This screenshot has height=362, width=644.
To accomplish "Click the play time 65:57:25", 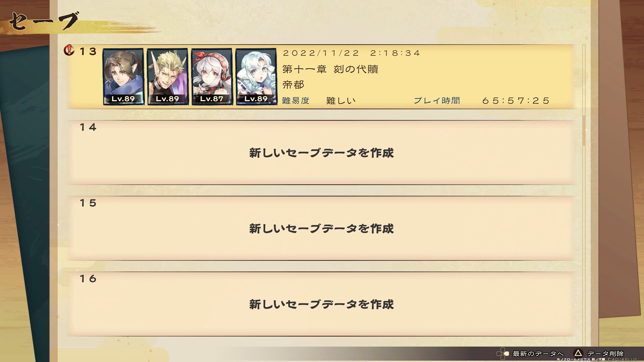I will click(516, 101).
